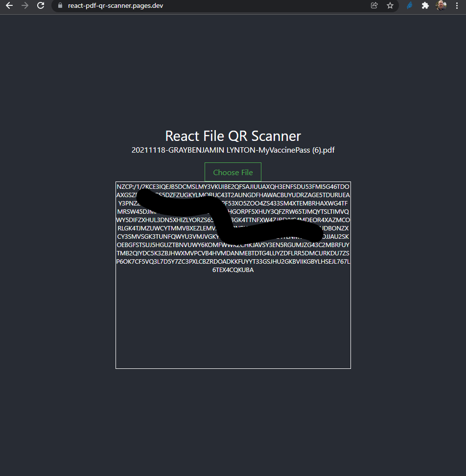
Task: Reload the QR scanner page
Action: click(x=41, y=6)
